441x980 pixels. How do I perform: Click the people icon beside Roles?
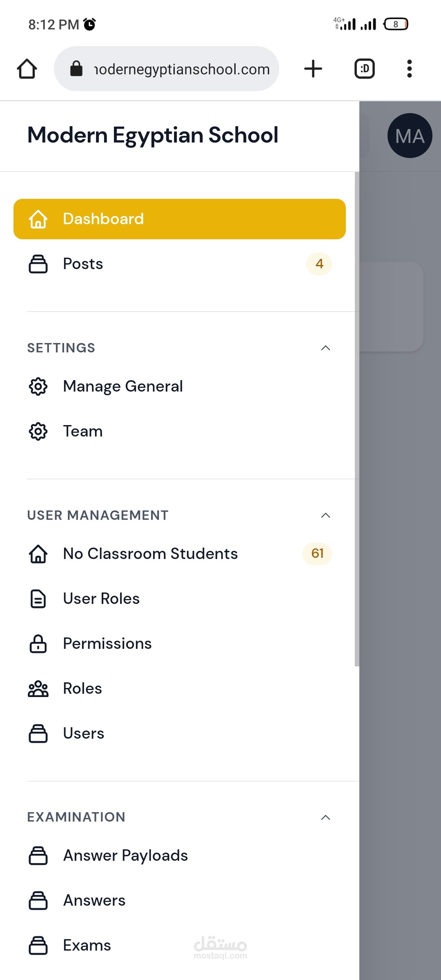pos(38,688)
